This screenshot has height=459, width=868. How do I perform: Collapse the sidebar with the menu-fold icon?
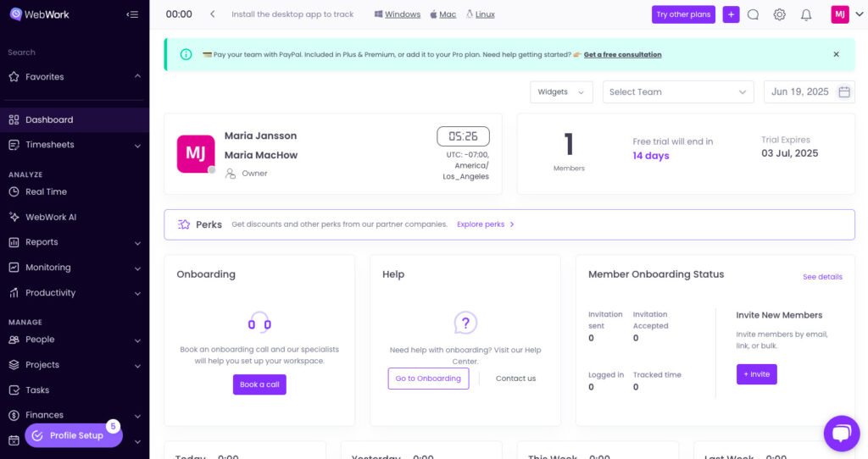(132, 14)
